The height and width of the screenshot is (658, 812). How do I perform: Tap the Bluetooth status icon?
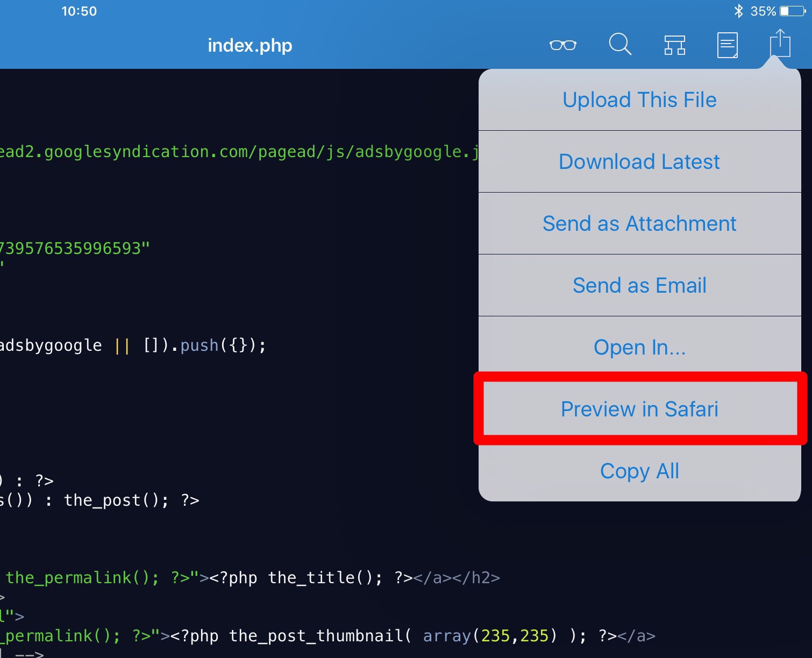(x=739, y=11)
